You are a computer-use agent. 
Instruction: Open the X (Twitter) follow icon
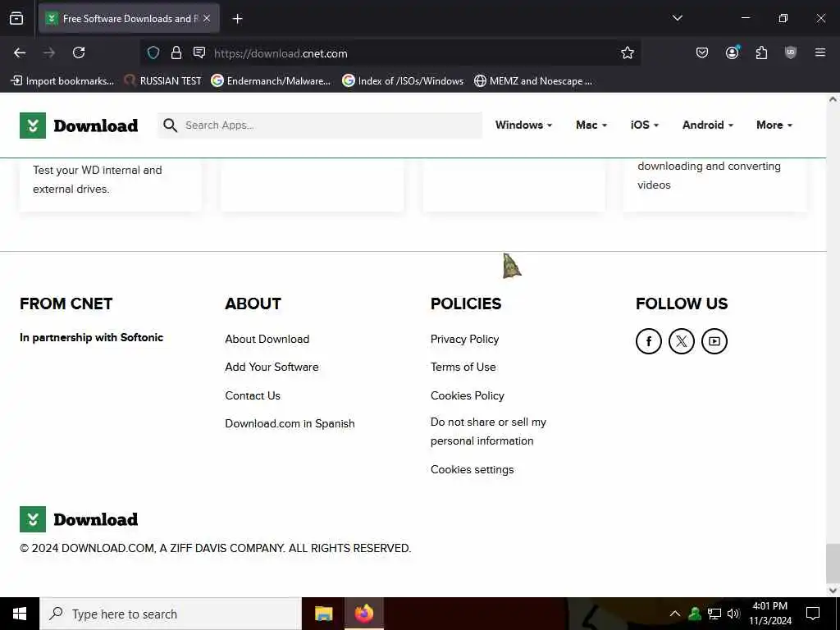point(682,341)
